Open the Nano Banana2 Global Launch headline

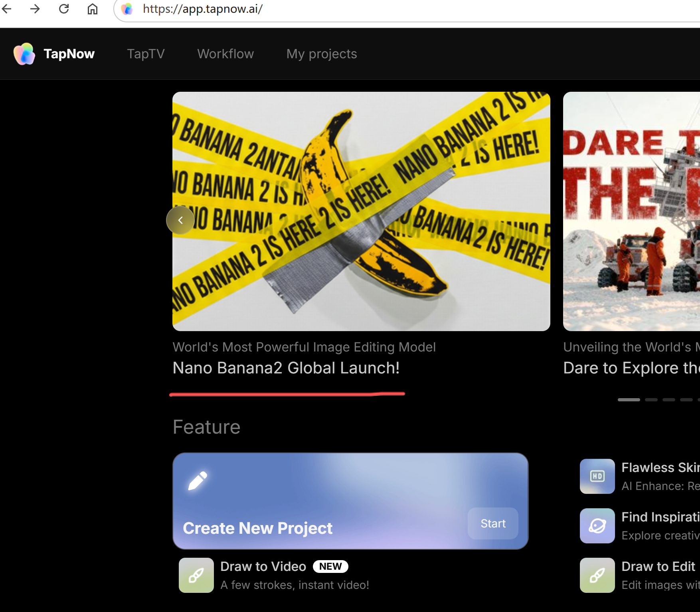286,368
